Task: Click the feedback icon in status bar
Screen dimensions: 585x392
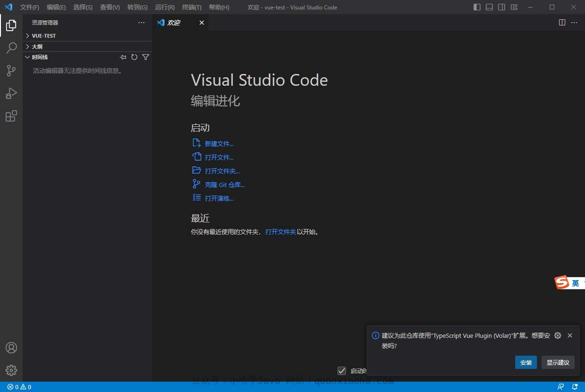Action: click(x=560, y=387)
